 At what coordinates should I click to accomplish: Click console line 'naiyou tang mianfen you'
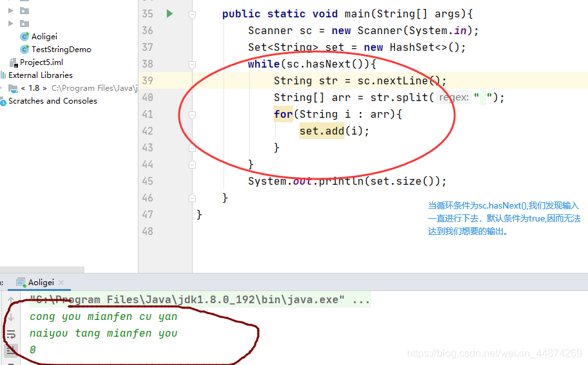coord(104,333)
